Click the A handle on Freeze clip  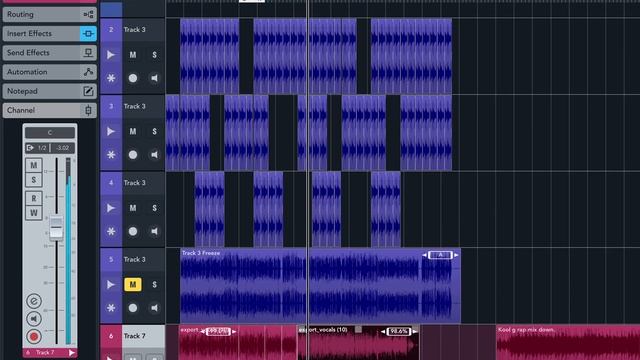point(440,255)
